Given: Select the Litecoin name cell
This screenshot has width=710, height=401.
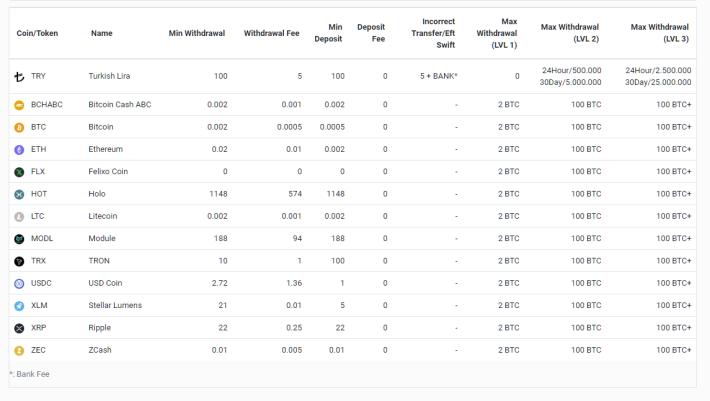Looking at the screenshot, I should pyautogui.click(x=103, y=216).
